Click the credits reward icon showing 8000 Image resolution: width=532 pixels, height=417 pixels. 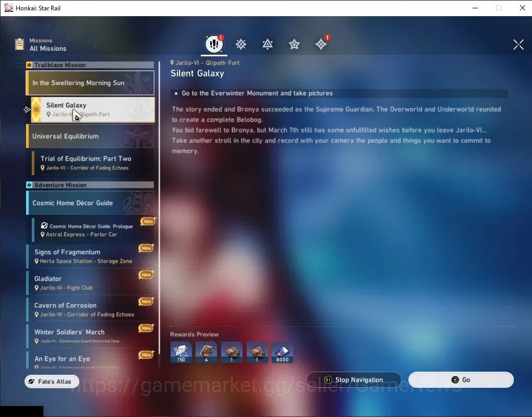pyautogui.click(x=282, y=352)
